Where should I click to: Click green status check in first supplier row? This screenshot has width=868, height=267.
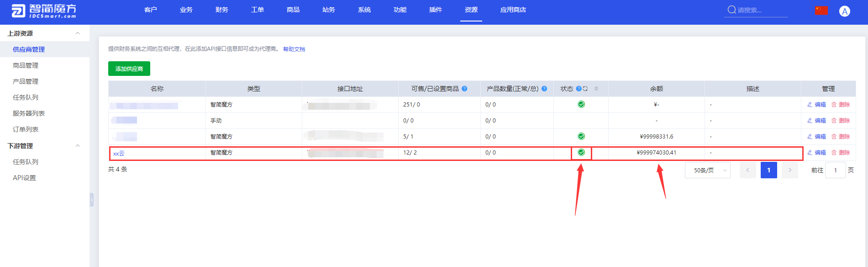[581, 105]
